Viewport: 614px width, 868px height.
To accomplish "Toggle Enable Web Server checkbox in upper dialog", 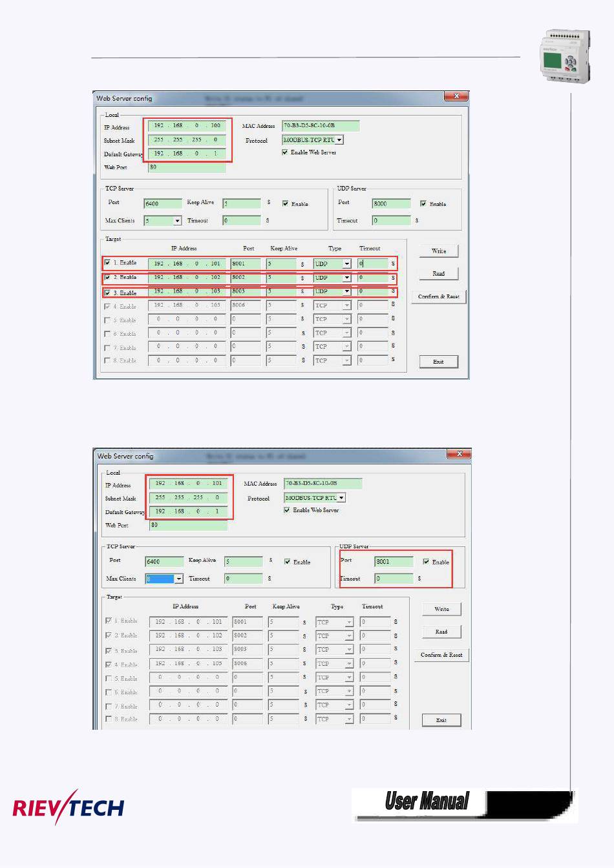I will coord(285,152).
